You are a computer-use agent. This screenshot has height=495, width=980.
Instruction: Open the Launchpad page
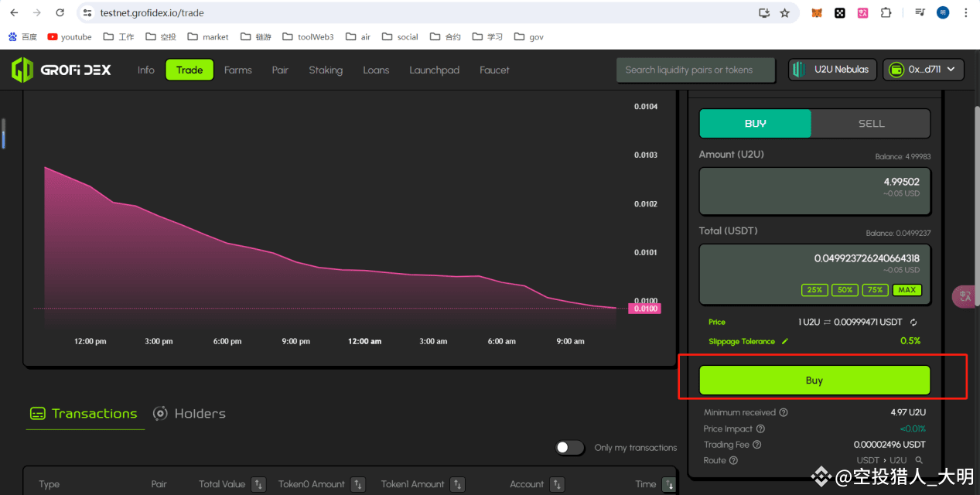(434, 70)
